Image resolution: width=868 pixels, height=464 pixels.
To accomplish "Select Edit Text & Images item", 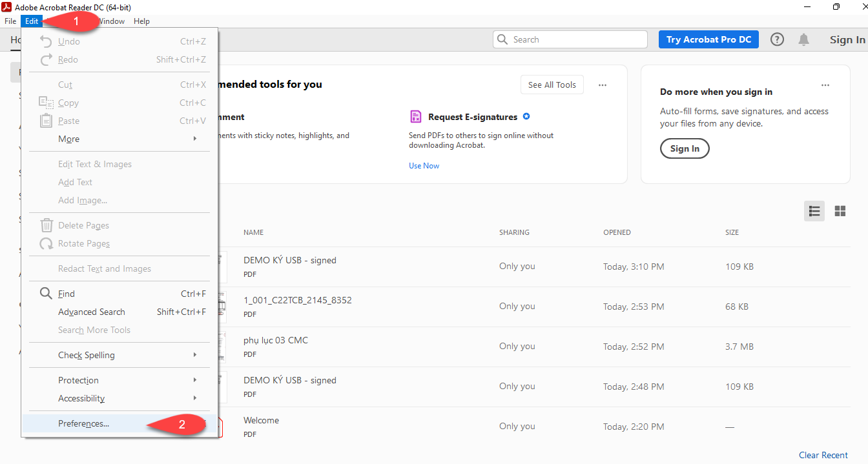I will [120, 164].
